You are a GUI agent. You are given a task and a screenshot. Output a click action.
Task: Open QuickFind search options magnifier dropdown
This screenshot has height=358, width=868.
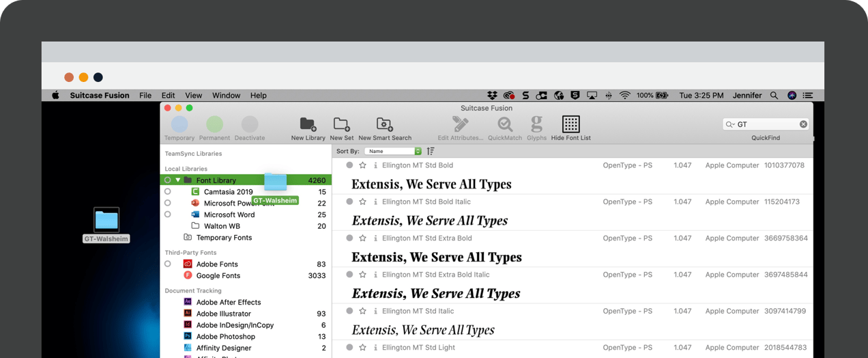730,124
